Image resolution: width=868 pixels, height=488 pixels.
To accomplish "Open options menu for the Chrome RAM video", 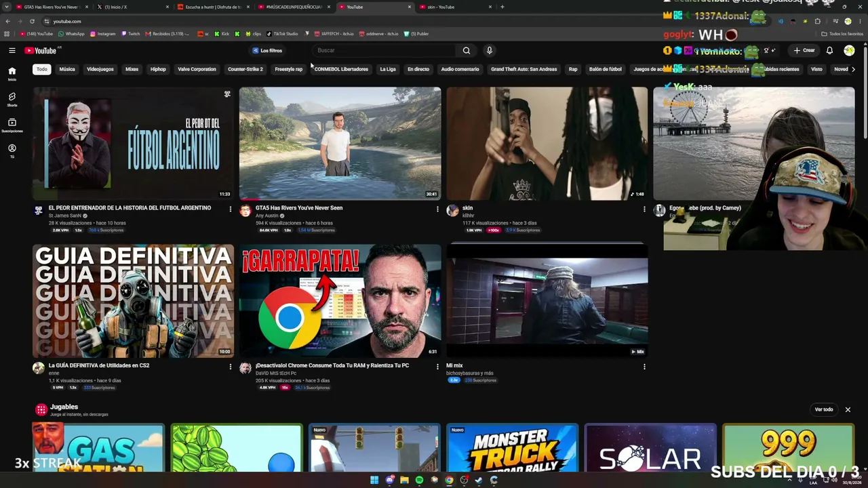I will coord(437,367).
